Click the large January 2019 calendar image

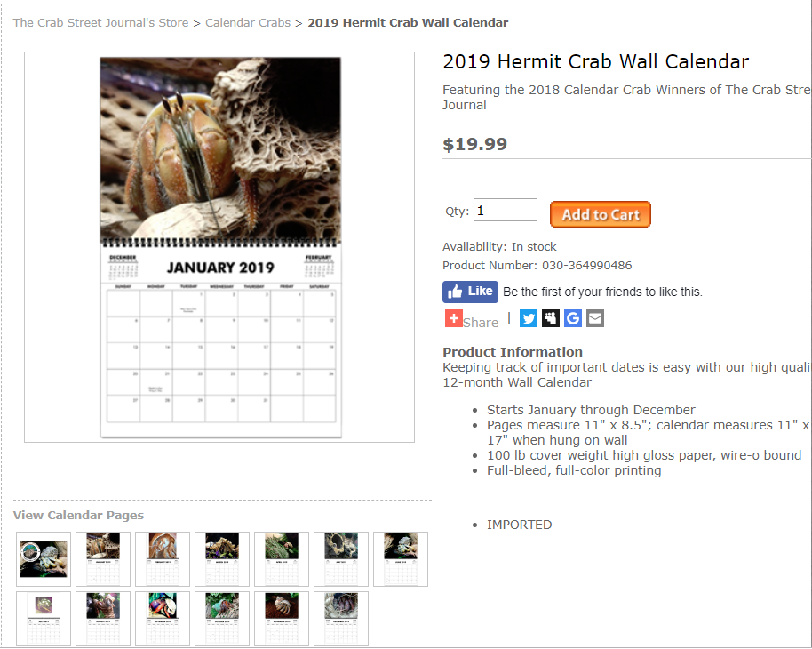point(219,247)
